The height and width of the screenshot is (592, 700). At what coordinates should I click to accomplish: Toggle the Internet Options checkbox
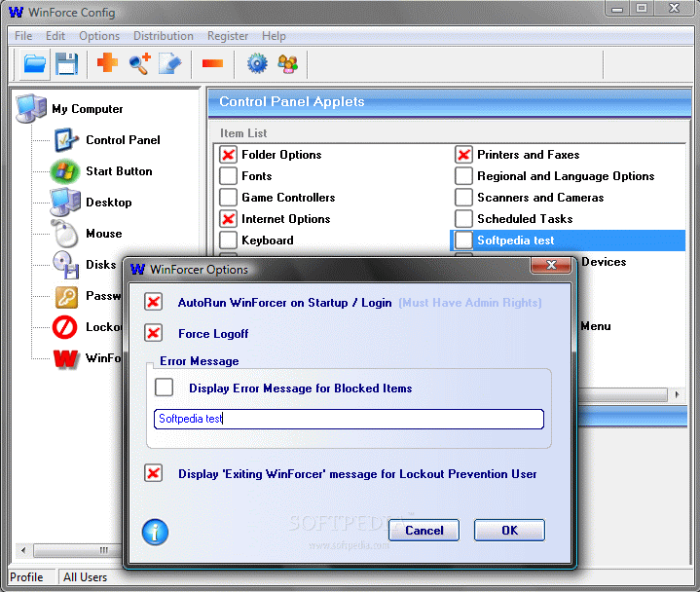(228, 219)
